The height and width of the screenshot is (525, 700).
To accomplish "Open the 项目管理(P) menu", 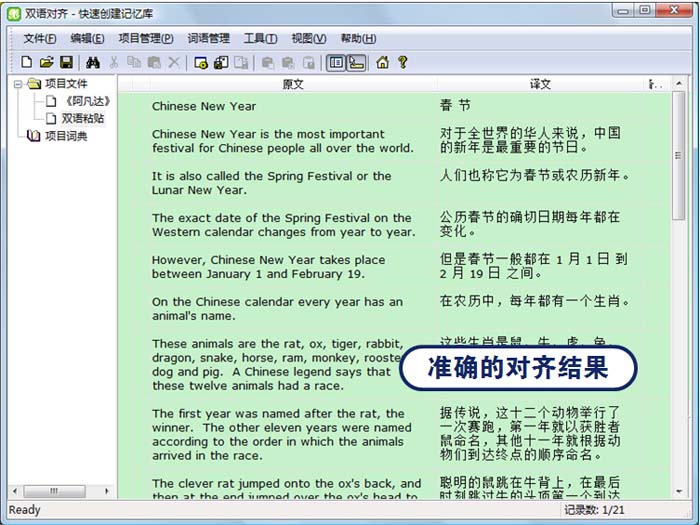I will [146, 38].
